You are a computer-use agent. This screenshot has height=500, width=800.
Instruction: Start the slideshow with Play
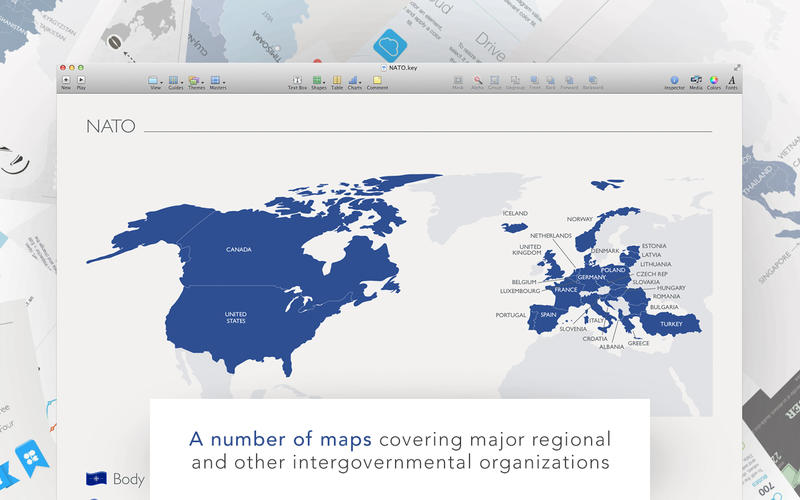(81, 79)
